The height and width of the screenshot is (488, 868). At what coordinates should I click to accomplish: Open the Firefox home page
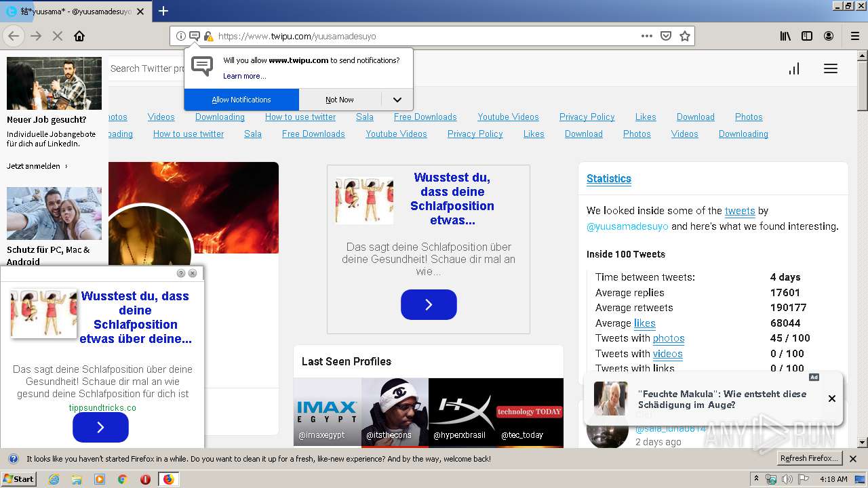click(x=79, y=36)
